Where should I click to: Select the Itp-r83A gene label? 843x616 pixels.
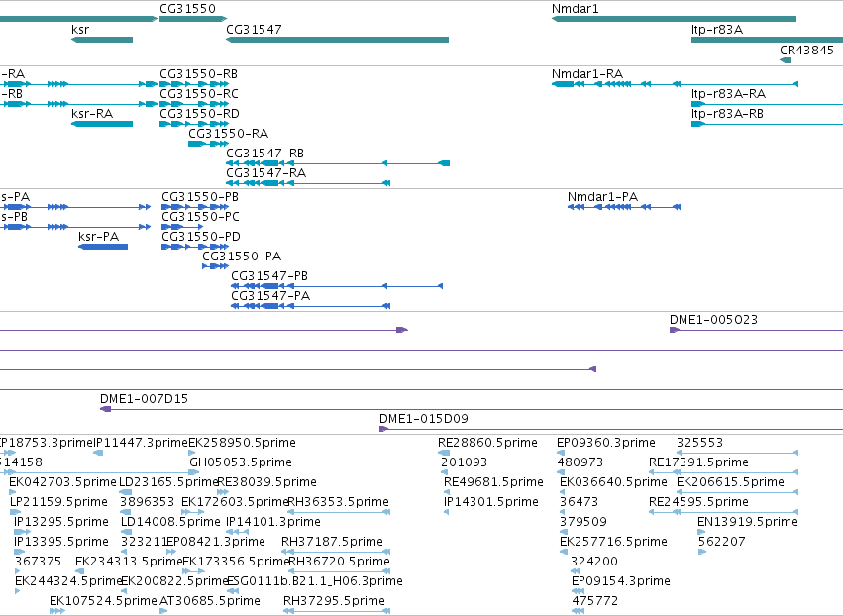point(717,29)
